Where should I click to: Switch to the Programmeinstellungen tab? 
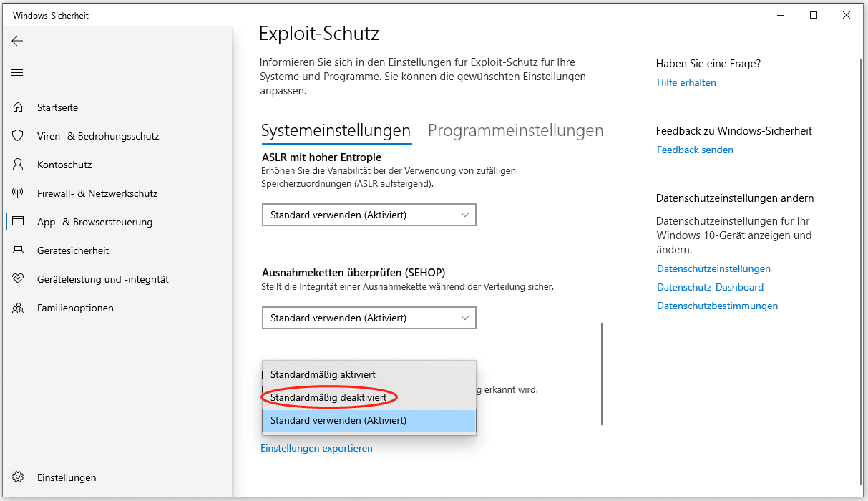point(515,131)
